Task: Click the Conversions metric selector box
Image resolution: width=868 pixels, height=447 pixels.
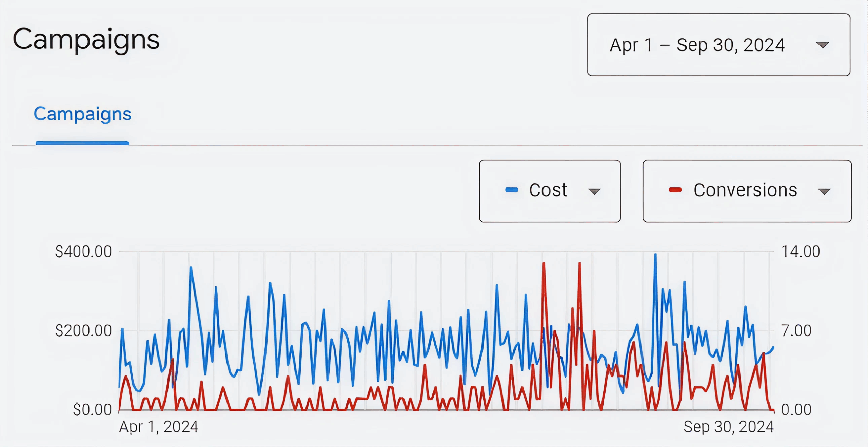Action: click(x=746, y=191)
